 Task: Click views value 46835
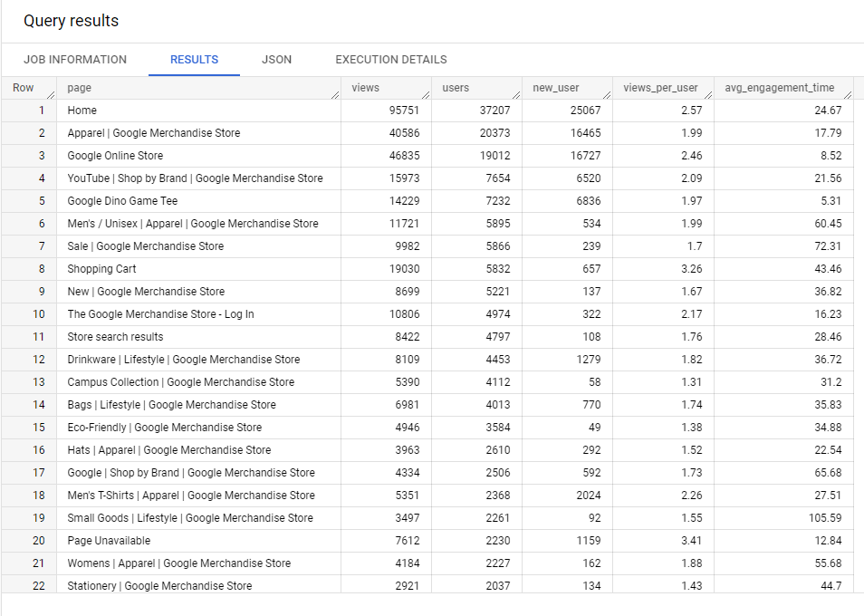(404, 156)
